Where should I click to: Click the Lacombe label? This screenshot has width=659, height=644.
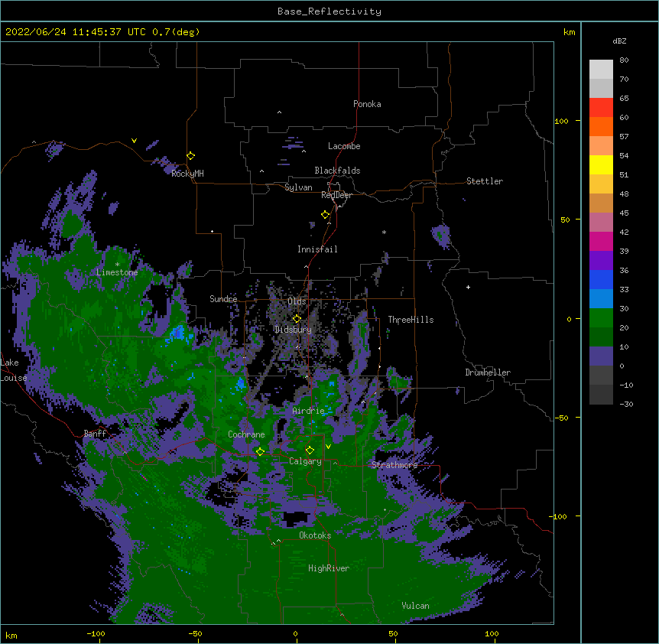pos(344,146)
